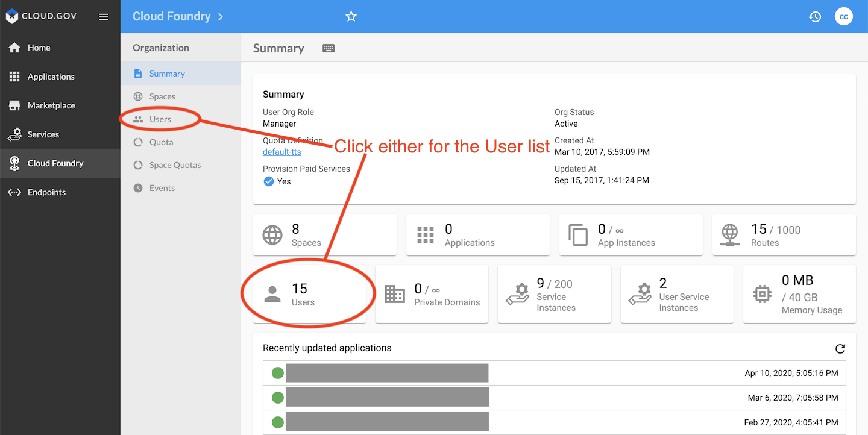This screenshot has height=435, width=868.
Task: Click the breadcrumb chevron after Cloud Foundry
Action: coord(221,17)
